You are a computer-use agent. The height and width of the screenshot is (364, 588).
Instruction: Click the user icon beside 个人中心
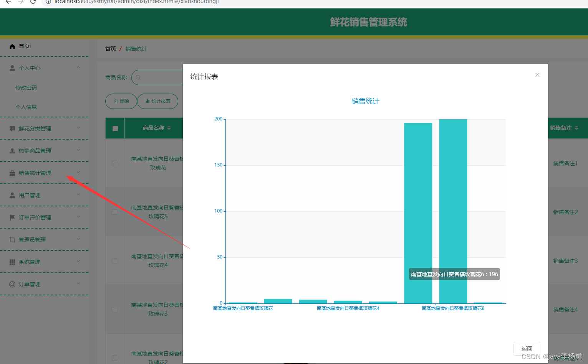[12, 68]
